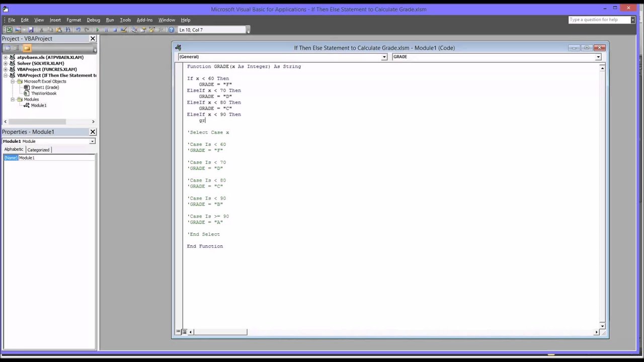This screenshot has width=644, height=362.
Task: Switch to the Alphabetic properties tab
Action: point(14,149)
